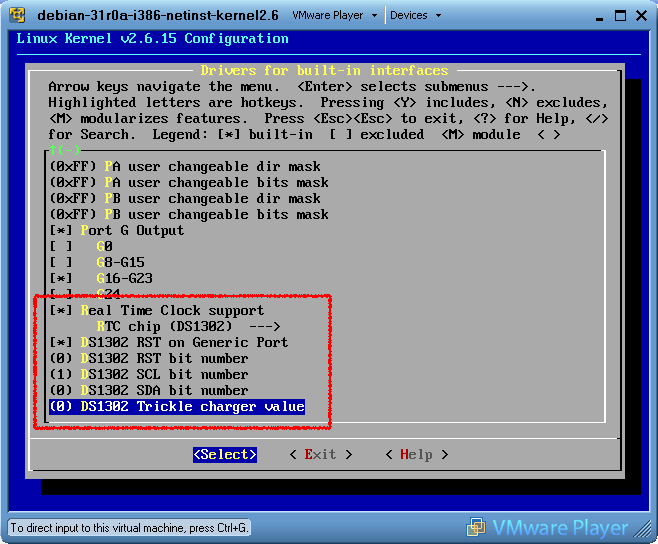Viewport: 658px width, 544px height.
Task: Select PA user changeable bits mask entry
Action: pos(189,183)
